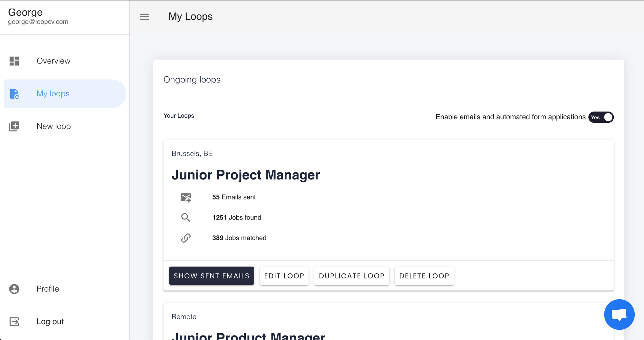Go to Overview in sidebar
Viewport: 644px width, 340px height.
click(x=65, y=61)
